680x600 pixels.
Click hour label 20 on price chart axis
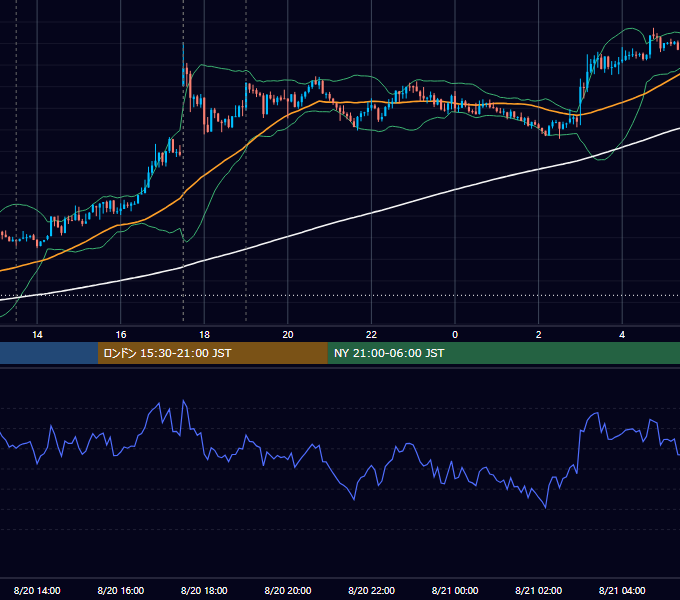(288, 335)
